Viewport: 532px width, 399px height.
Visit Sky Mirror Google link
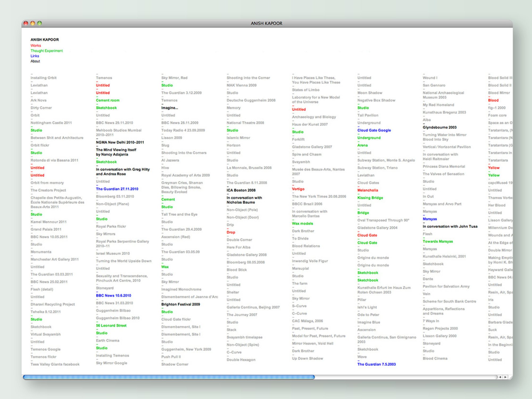click(x=111, y=363)
